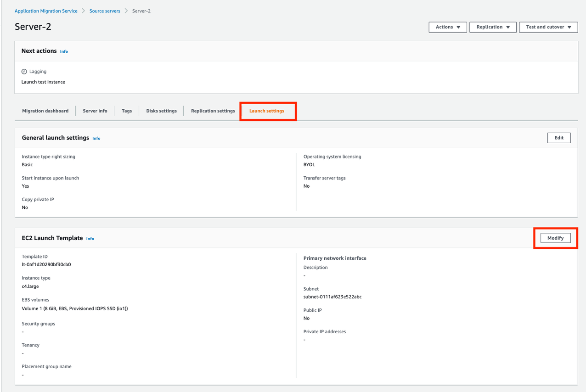
Task: Click the Start instance upon launch label
Action: (x=51, y=178)
